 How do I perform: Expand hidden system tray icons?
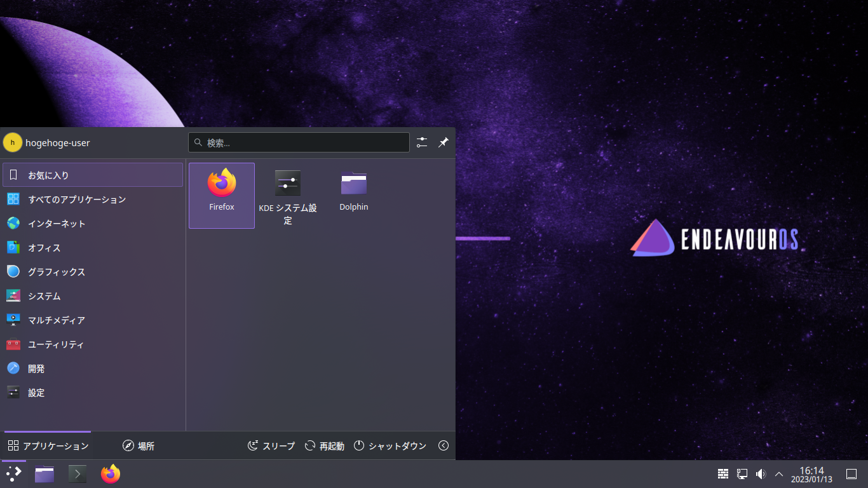click(779, 474)
